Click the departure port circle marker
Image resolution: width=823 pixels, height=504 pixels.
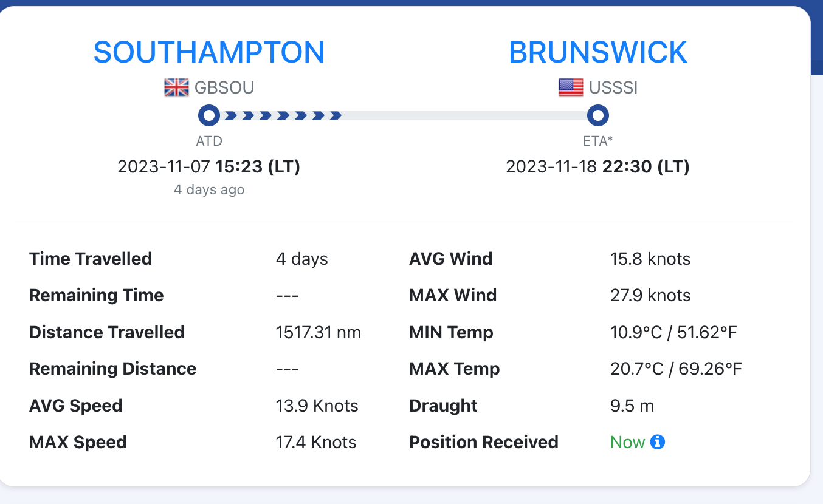pos(209,115)
